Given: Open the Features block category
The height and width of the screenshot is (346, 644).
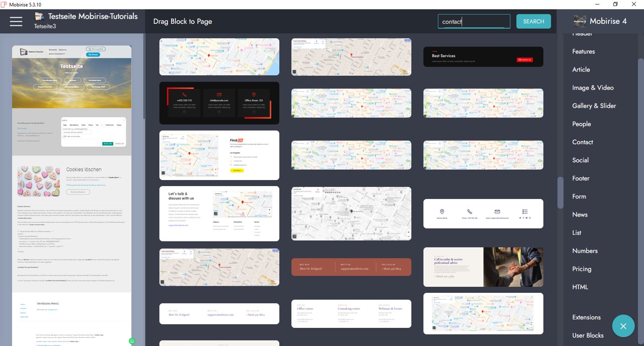Looking at the screenshot, I should click(583, 51).
